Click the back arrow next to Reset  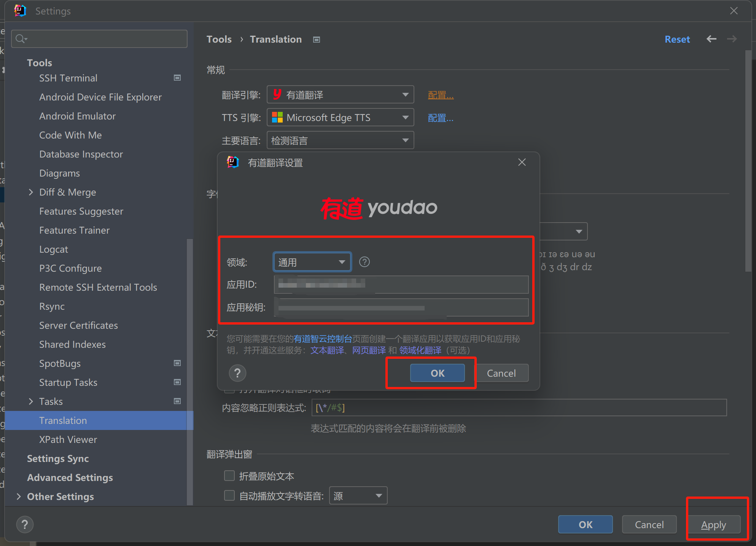point(711,39)
